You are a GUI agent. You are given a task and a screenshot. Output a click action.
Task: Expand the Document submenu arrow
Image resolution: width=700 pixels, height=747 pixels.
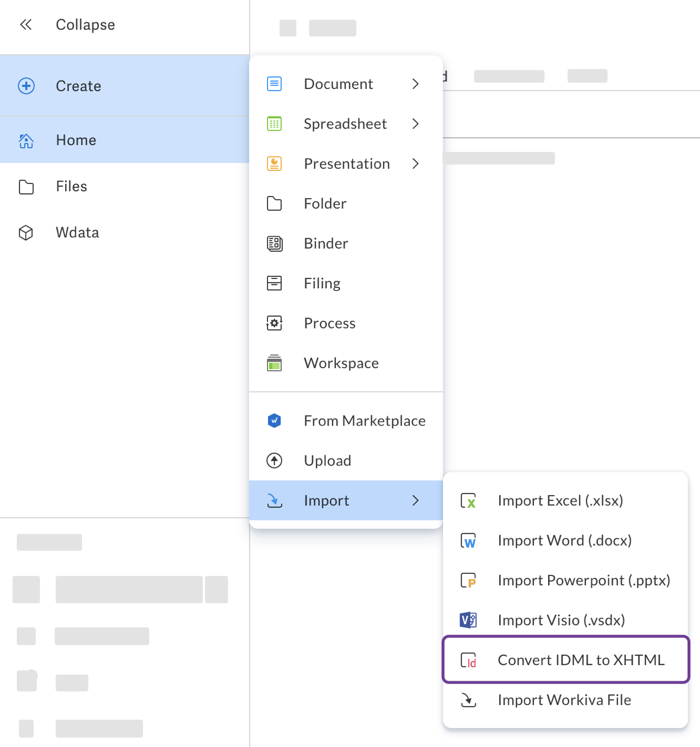coord(416,84)
